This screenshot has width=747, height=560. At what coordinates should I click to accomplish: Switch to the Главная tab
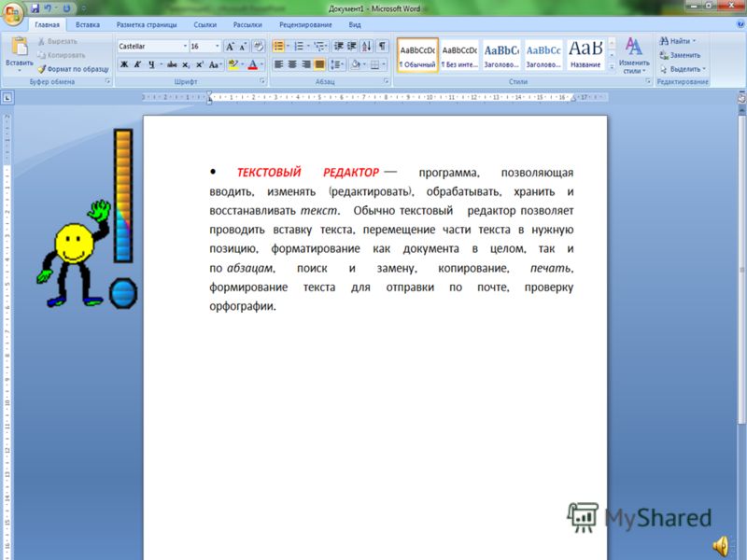(x=47, y=25)
